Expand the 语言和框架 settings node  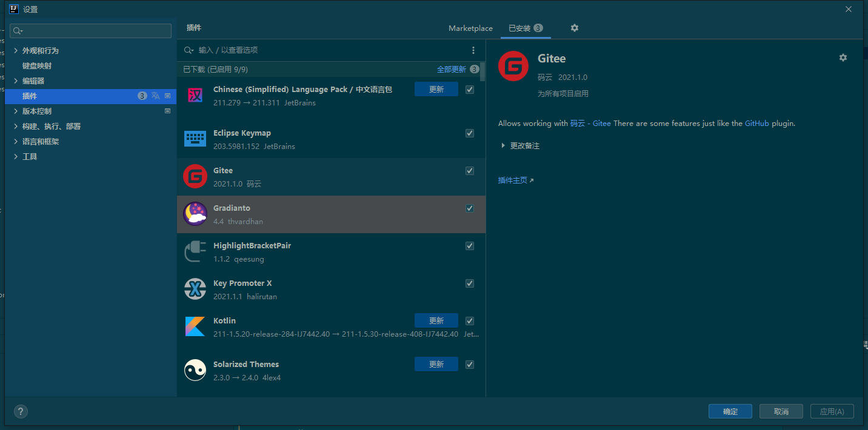[x=16, y=141]
